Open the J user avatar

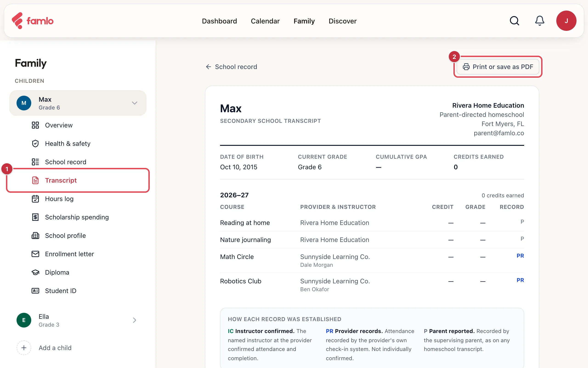click(566, 21)
